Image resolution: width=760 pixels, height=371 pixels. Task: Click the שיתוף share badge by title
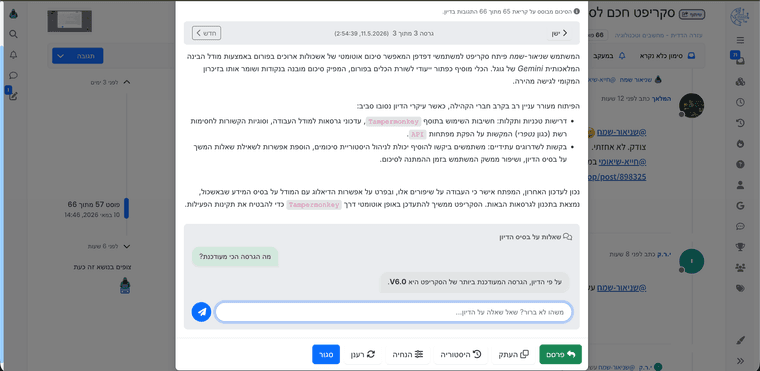(691, 15)
